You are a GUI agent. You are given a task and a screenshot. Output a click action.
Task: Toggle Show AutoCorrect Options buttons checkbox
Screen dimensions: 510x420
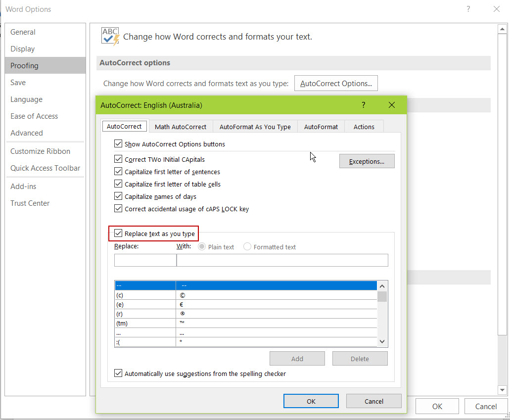(118, 143)
